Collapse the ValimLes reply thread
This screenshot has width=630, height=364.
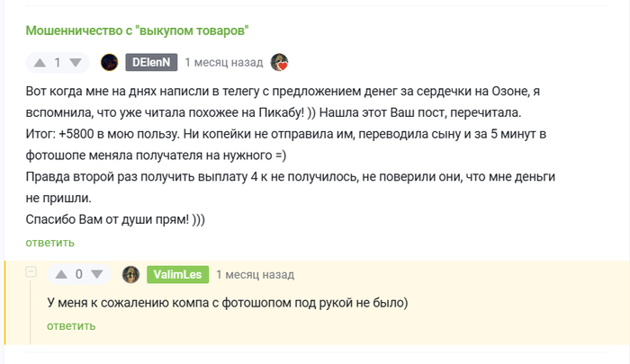[x=31, y=272]
